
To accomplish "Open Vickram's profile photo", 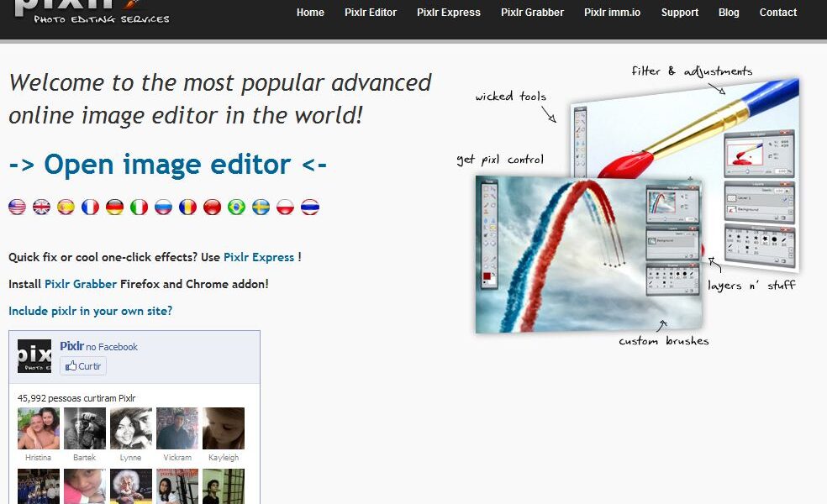I will click(177, 428).
